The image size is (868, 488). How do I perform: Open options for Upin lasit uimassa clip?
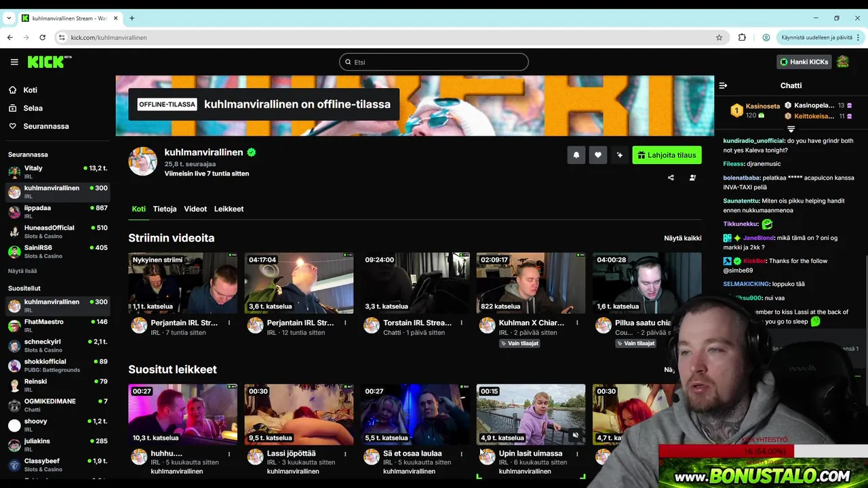tap(577, 453)
